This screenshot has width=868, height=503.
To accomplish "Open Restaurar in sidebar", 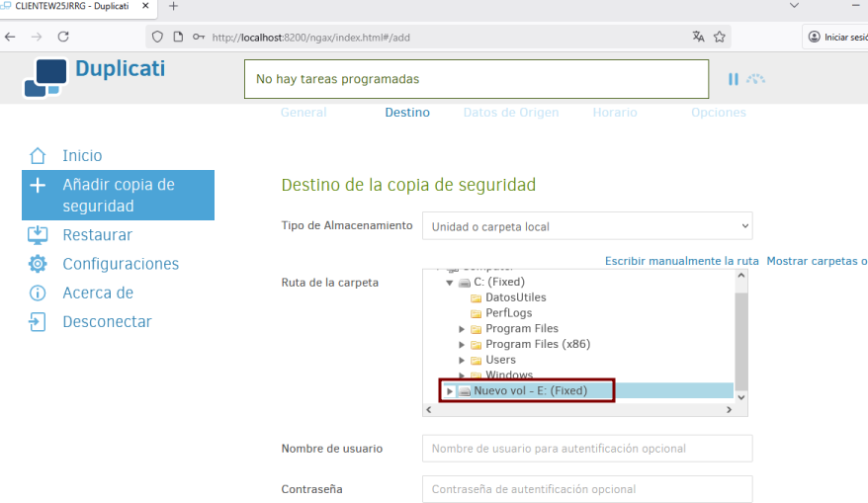I will (x=98, y=235).
